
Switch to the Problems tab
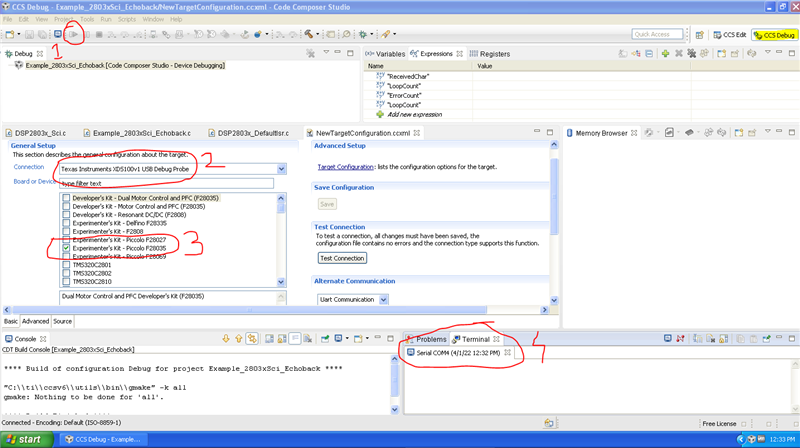426,339
